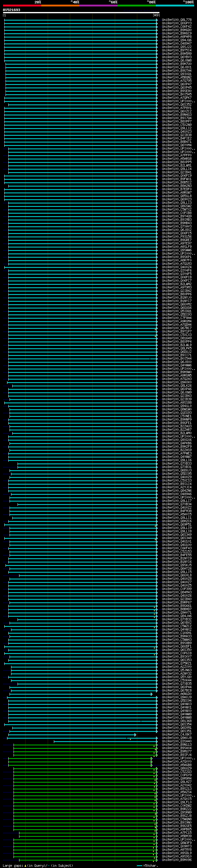Open hit UniRef100_B9HGD0
Image resolution: width=197 pixels, height=868 pixels.
177,30
